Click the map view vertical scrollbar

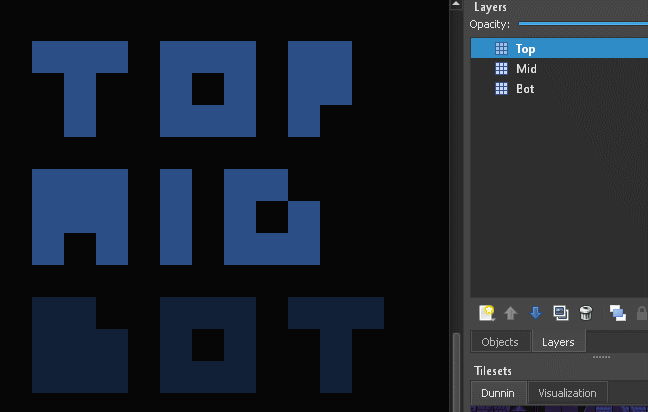click(x=456, y=372)
